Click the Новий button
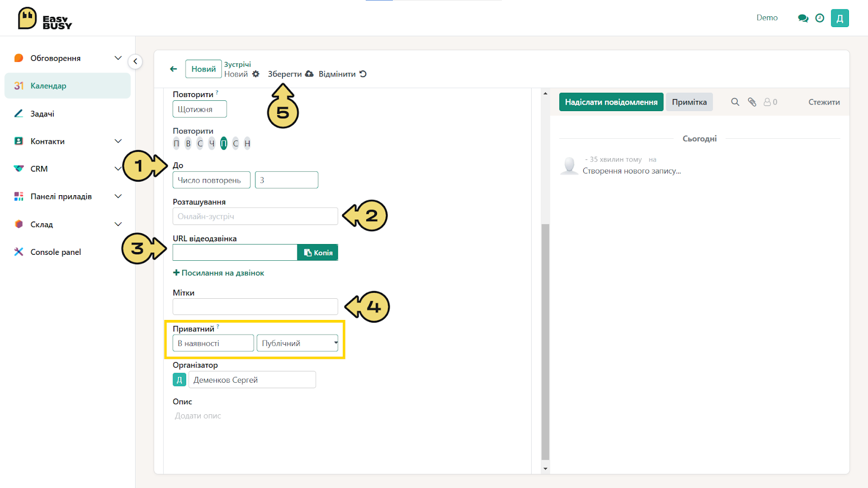The width and height of the screenshot is (868, 488). pos(203,69)
